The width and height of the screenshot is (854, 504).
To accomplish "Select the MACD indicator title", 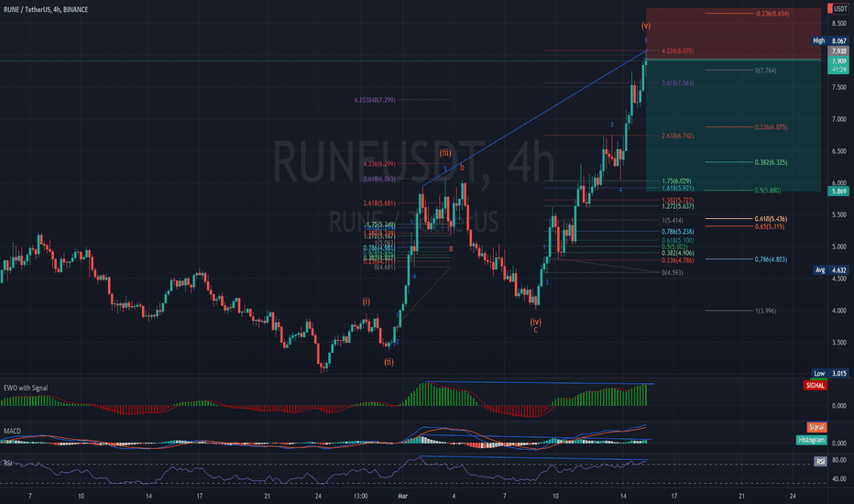I will [12, 431].
